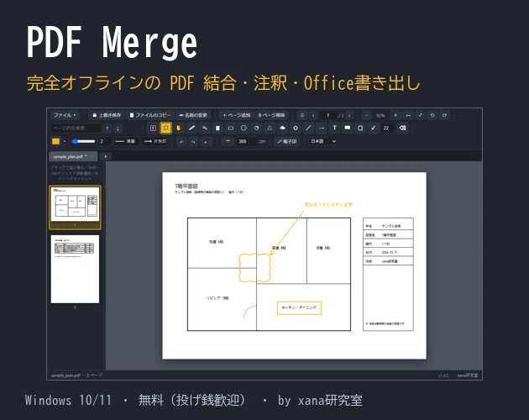Select the rectangle outline tool
Image resolution: width=529 pixels, height=420 pixels.
point(231,128)
